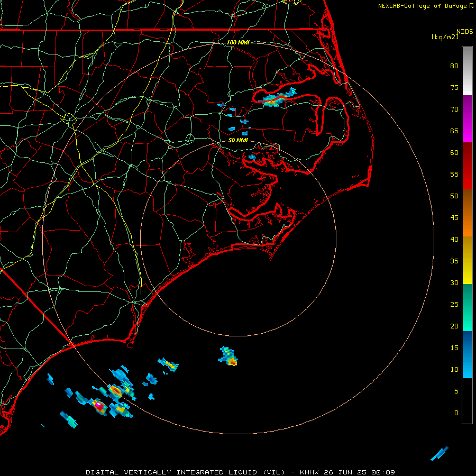Select the 75 value on the VIL scale
476x476 pixels.
coord(454,87)
